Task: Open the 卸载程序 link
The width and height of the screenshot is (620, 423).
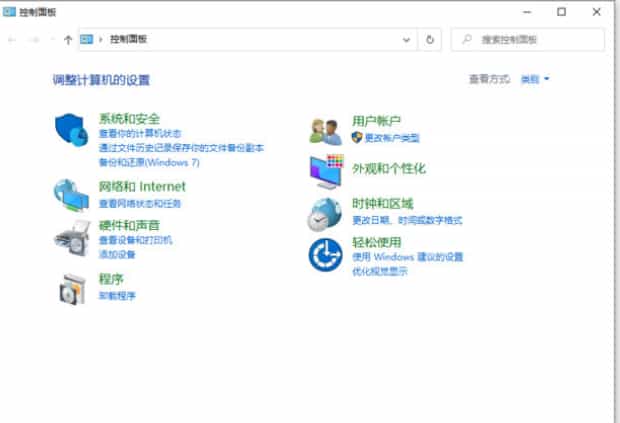Action: pos(117,296)
